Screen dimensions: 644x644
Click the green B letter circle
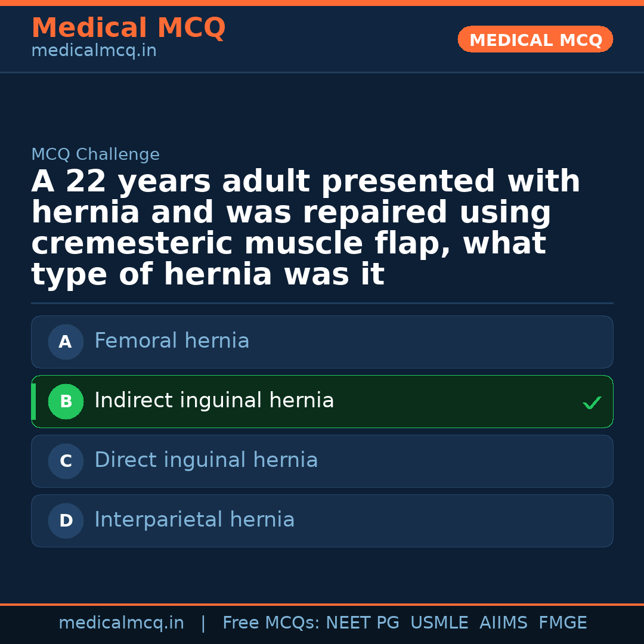66,401
